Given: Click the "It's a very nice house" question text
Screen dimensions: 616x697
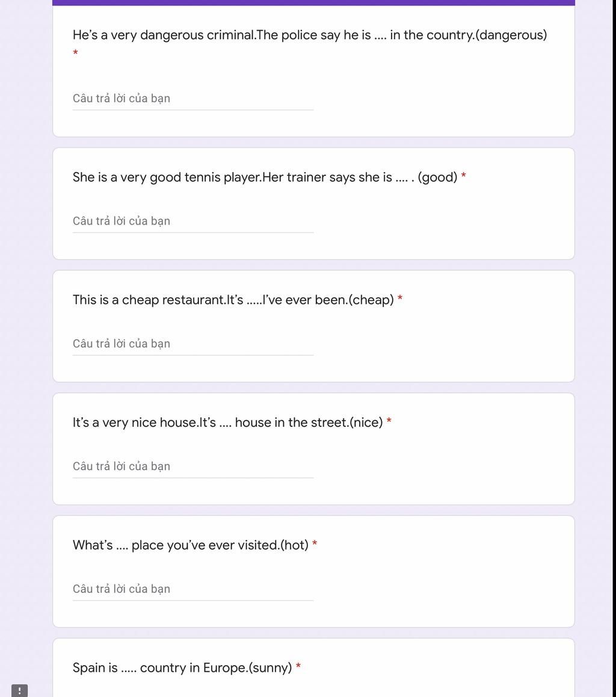Looking at the screenshot, I should tap(227, 423).
